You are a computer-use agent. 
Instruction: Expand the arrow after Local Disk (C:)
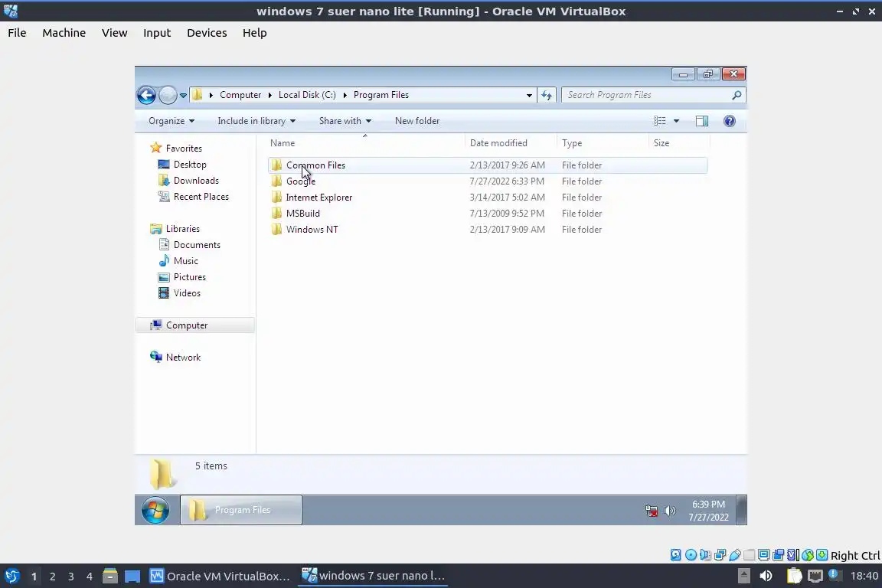click(x=345, y=95)
